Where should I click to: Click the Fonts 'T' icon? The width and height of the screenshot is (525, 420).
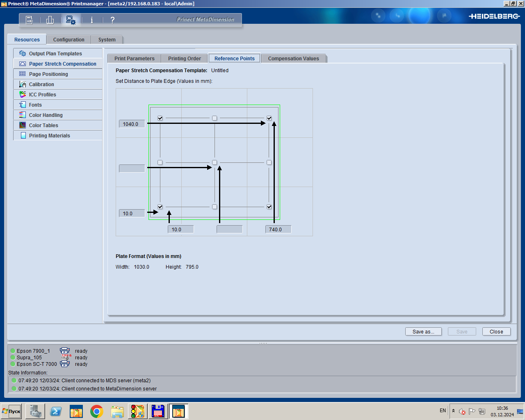pos(23,105)
